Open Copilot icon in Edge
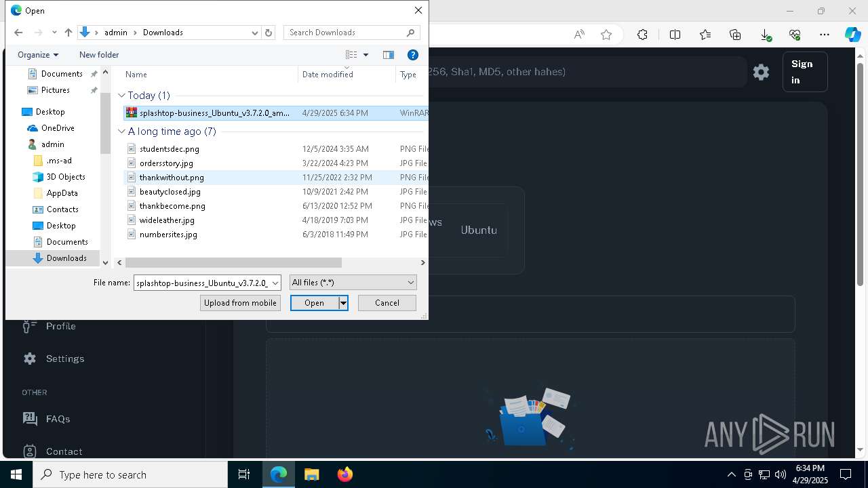This screenshot has height=488, width=868. pyautogui.click(x=852, y=35)
